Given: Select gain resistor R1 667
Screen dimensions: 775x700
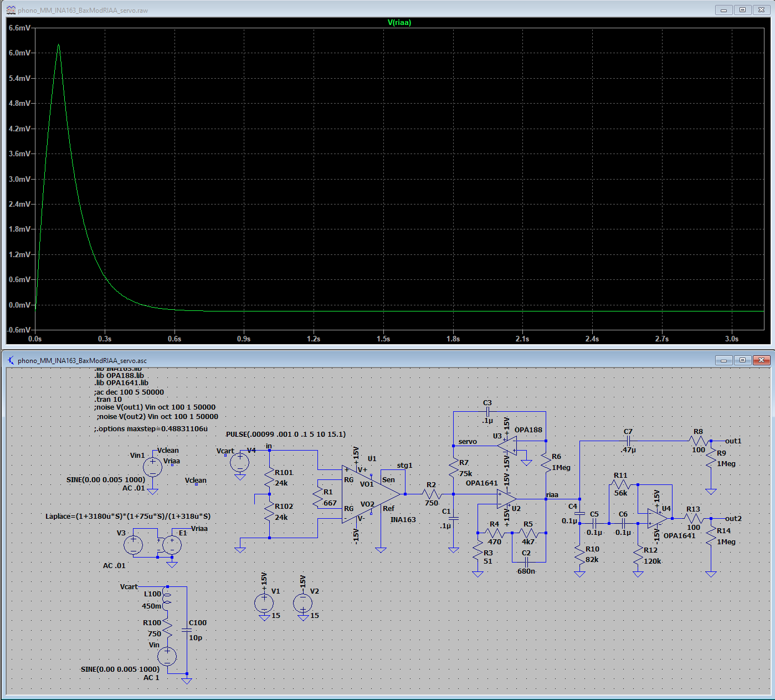Looking at the screenshot, I should click(x=318, y=498).
